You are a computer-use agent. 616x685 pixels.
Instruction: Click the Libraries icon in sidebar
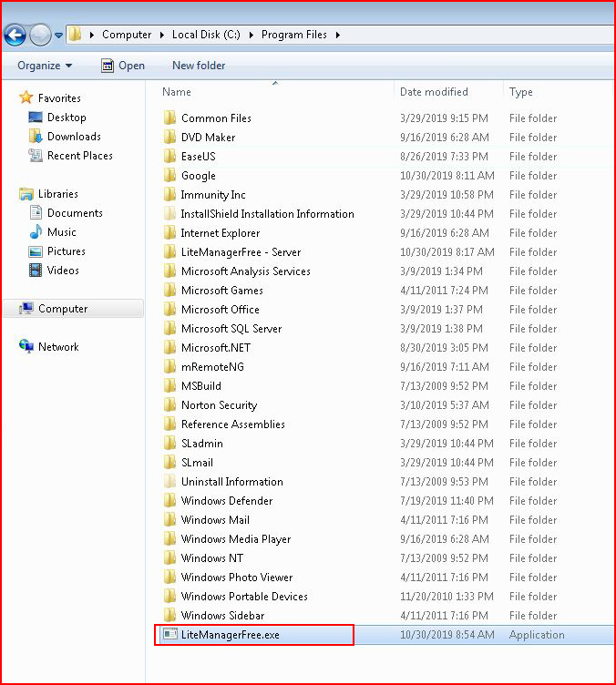26,194
